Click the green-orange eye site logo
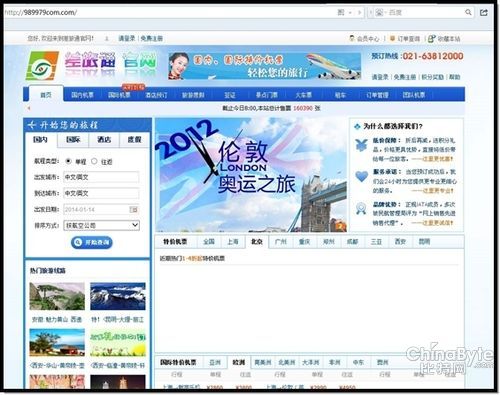This screenshot has height=395, width=500. click(42, 66)
